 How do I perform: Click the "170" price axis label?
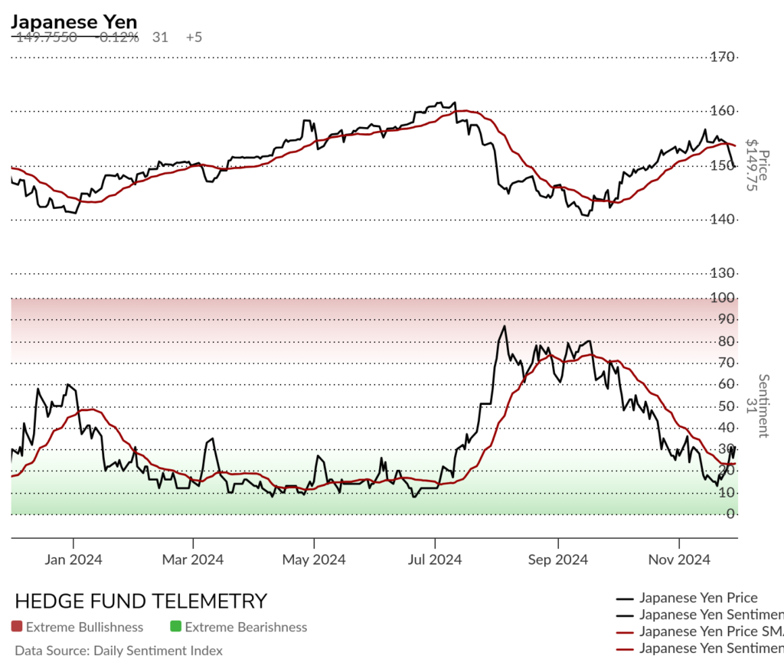[x=723, y=57]
